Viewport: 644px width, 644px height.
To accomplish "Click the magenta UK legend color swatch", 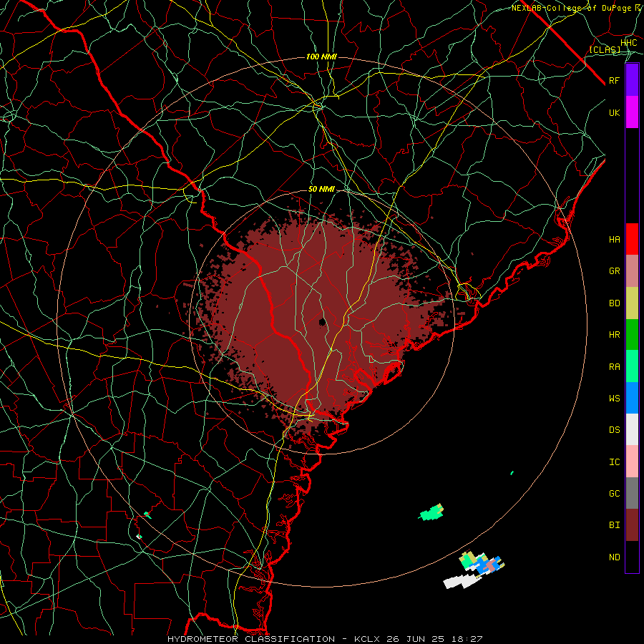I will [632, 112].
